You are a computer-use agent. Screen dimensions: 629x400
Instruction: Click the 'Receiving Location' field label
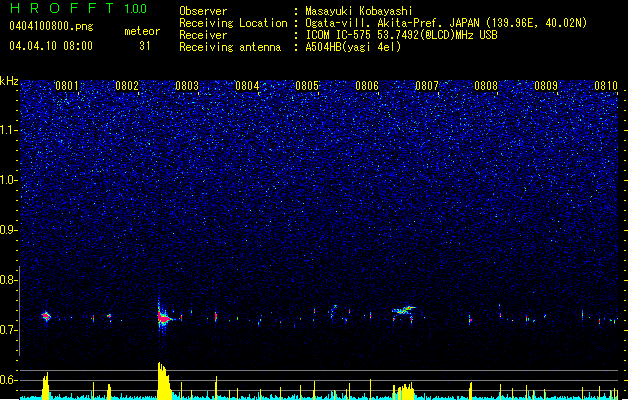[x=233, y=23]
